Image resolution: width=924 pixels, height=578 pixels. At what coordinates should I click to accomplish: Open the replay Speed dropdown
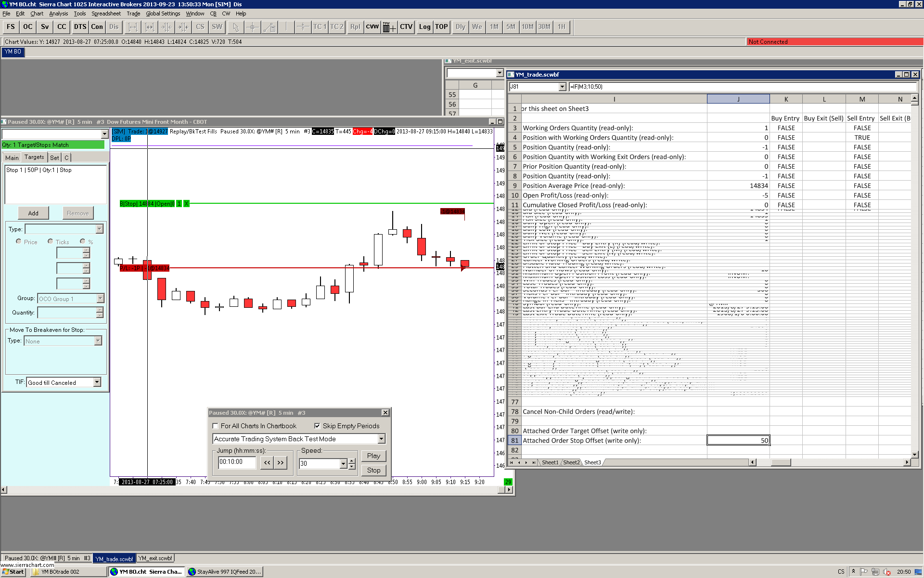[x=343, y=463]
